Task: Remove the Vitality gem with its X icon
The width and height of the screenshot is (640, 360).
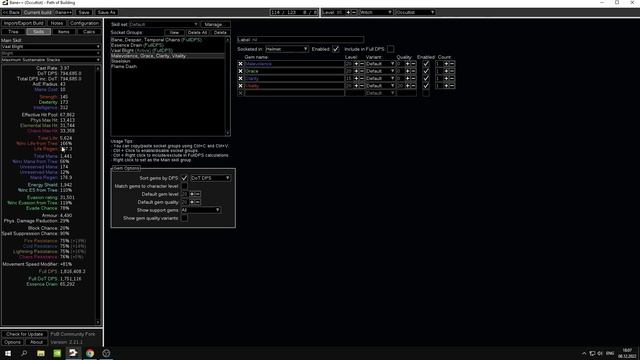Action: pyautogui.click(x=240, y=86)
